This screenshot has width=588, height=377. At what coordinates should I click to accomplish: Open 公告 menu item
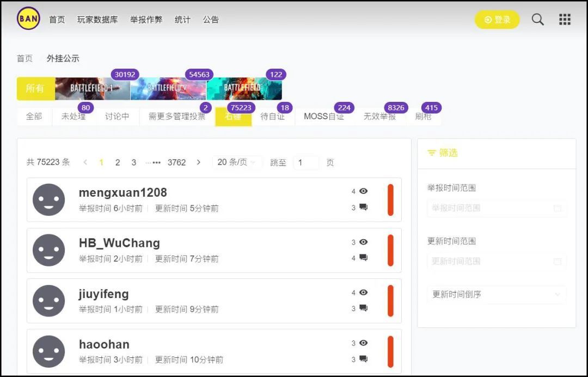click(x=211, y=20)
